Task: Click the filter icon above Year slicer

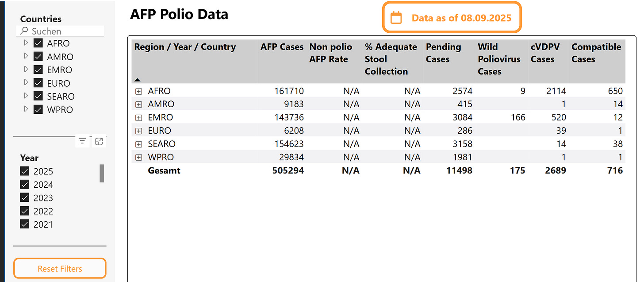Action: point(82,141)
